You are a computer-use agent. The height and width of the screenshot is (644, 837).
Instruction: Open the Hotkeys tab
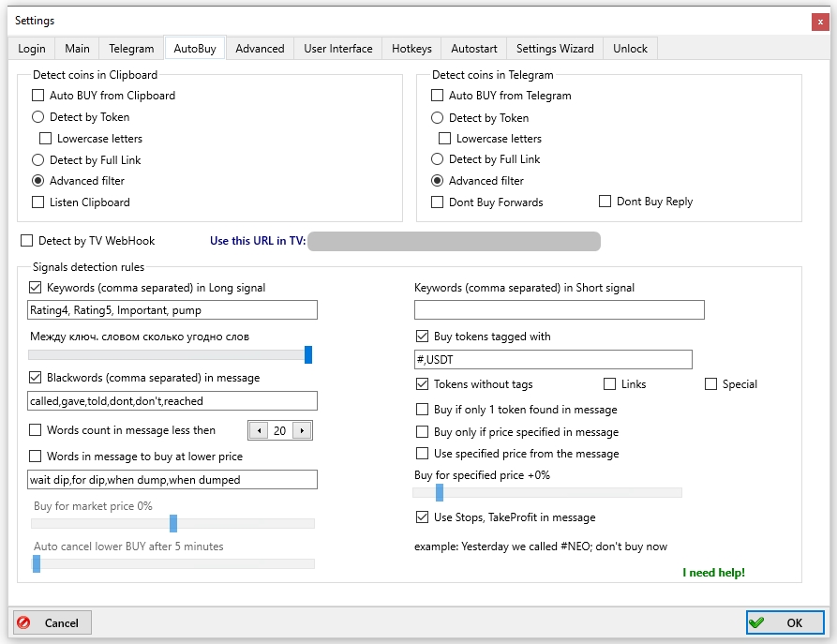411,49
